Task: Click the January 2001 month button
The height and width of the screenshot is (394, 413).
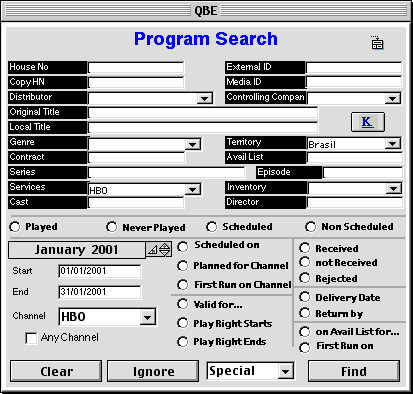Action: 77,250
